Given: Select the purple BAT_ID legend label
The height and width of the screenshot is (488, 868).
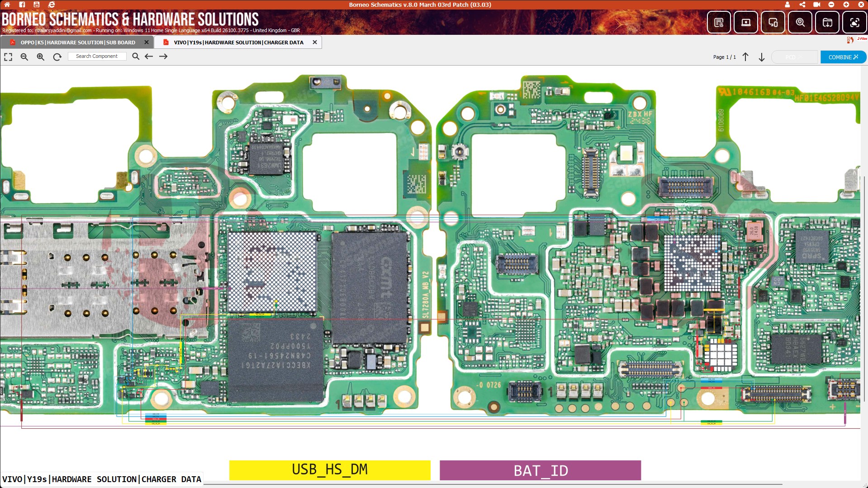Looking at the screenshot, I should [x=541, y=470].
